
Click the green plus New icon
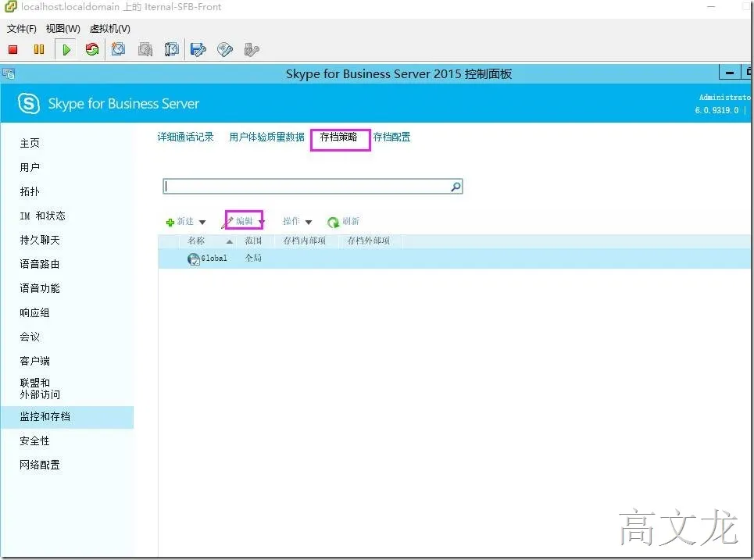170,222
